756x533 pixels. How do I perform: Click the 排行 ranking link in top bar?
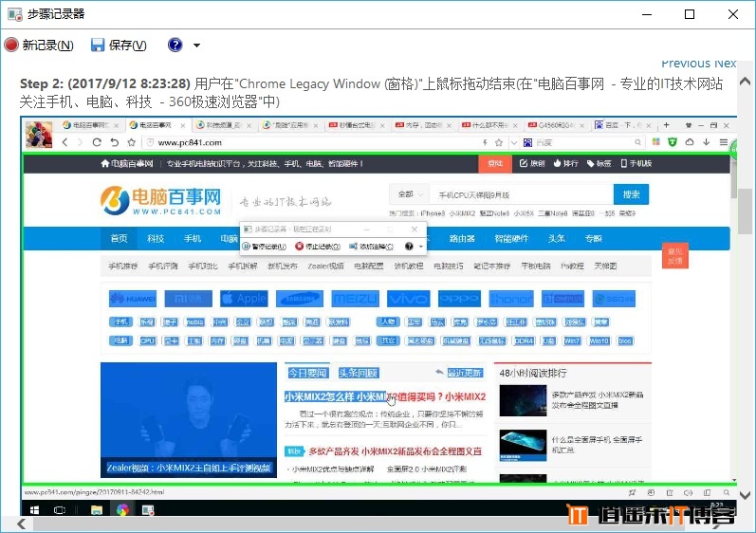pos(565,164)
